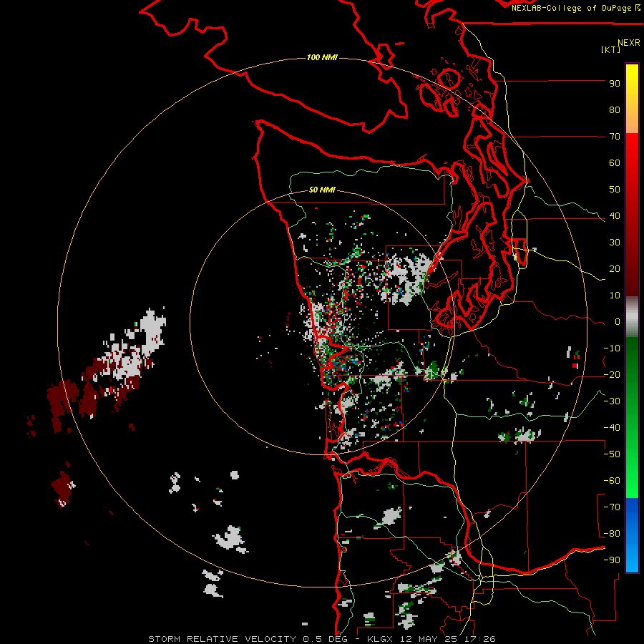Click the "-90" scale value
The height and width of the screenshot is (644, 644).
click(612, 560)
